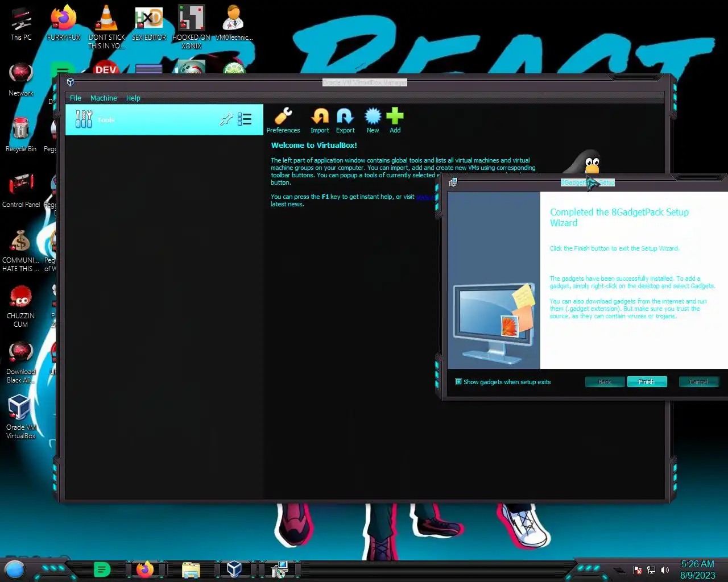The height and width of the screenshot is (582, 728).
Task: Open the Help menu in VirtualBox
Action: 133,98
